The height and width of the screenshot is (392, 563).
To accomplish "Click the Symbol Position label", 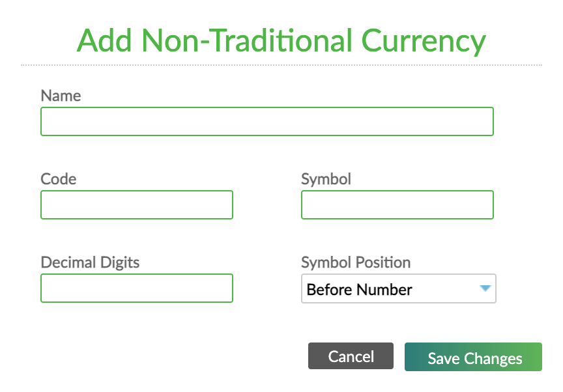I will [356, 262].
